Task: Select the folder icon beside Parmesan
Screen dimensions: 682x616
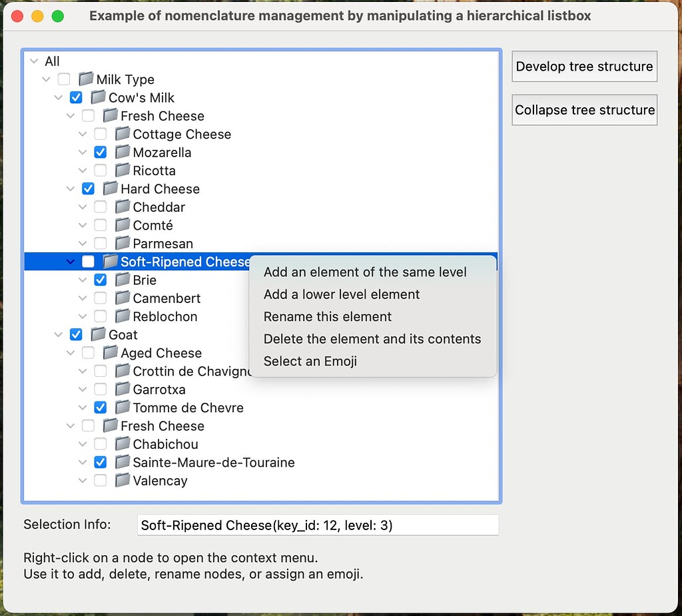Action: click(x=121, y=243)
